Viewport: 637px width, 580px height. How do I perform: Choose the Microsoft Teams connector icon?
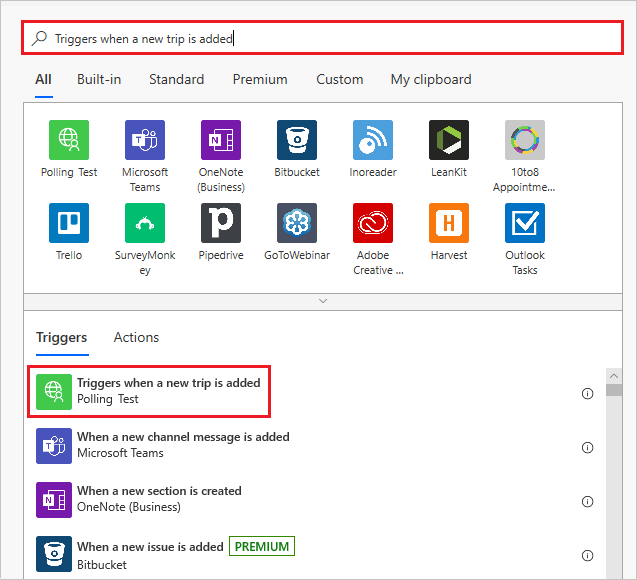(x=145, y=140)
